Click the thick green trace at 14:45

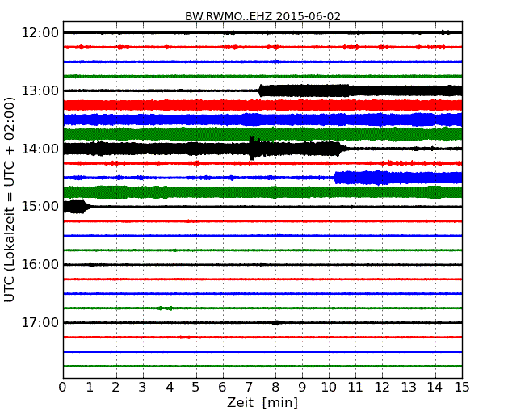pyautogui.click(x=262, y=192)
